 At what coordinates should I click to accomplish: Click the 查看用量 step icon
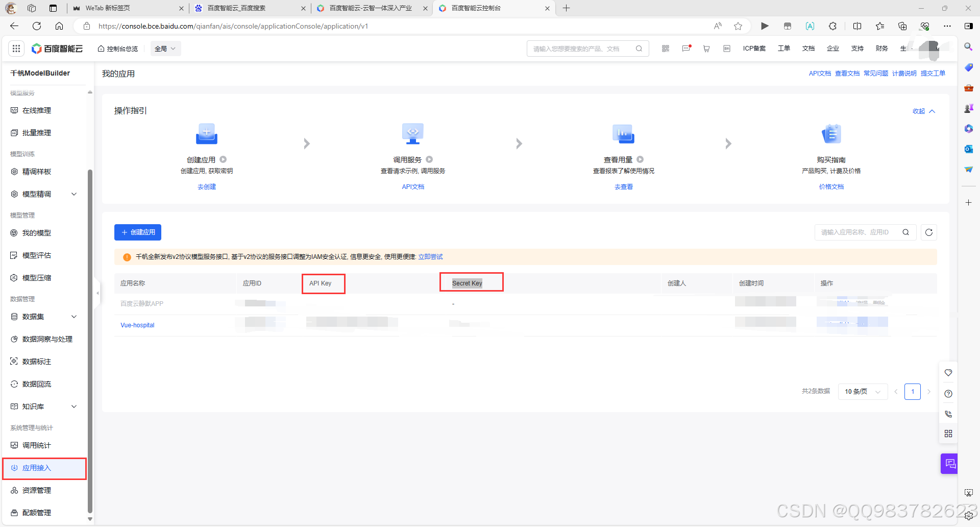click(x=623, y=134)
